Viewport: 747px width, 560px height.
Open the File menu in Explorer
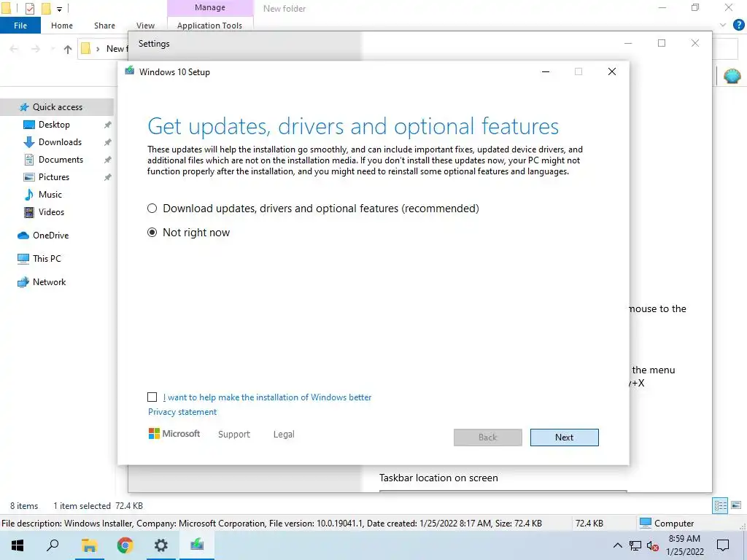(x=20, y=26)
